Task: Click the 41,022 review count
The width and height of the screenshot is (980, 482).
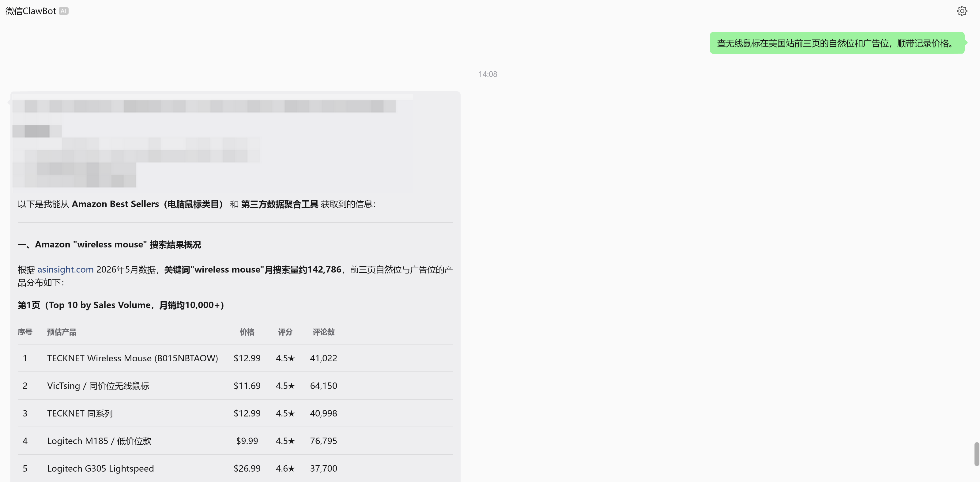Action: click(323, 358)
